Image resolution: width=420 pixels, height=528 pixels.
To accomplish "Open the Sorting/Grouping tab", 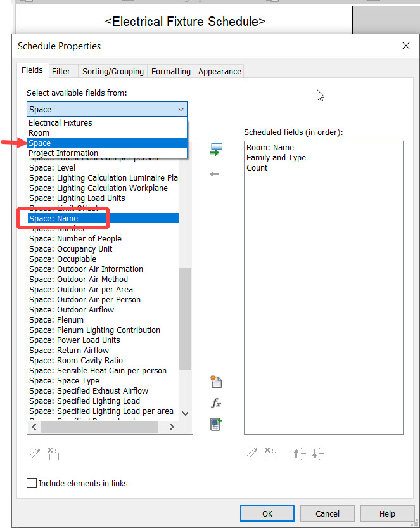I will click(112, 71).
